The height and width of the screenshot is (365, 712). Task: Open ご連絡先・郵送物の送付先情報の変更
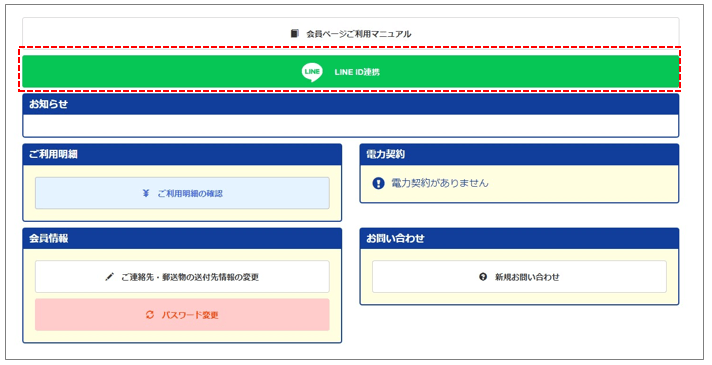[x=182, y=276]
